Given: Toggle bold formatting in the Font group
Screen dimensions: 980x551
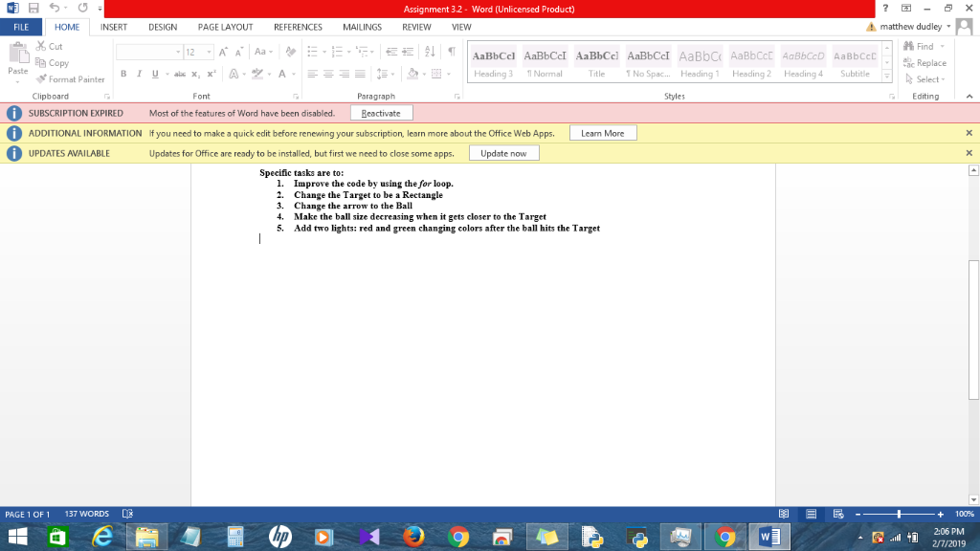Looking at the screenshot, I should [123, 73].
